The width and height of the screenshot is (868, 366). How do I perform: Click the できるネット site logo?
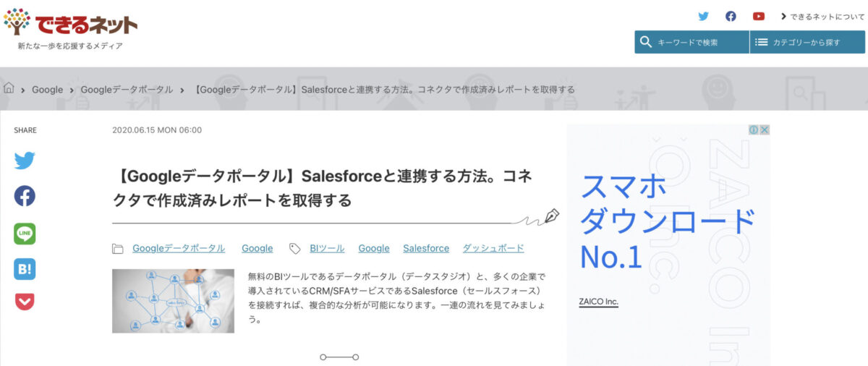click(70, 23)
